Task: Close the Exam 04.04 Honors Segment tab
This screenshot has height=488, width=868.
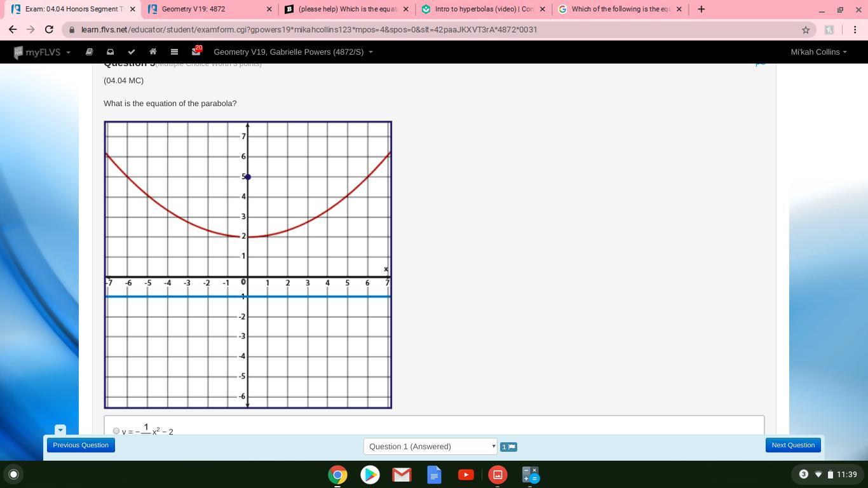Action: coord(132,10)
